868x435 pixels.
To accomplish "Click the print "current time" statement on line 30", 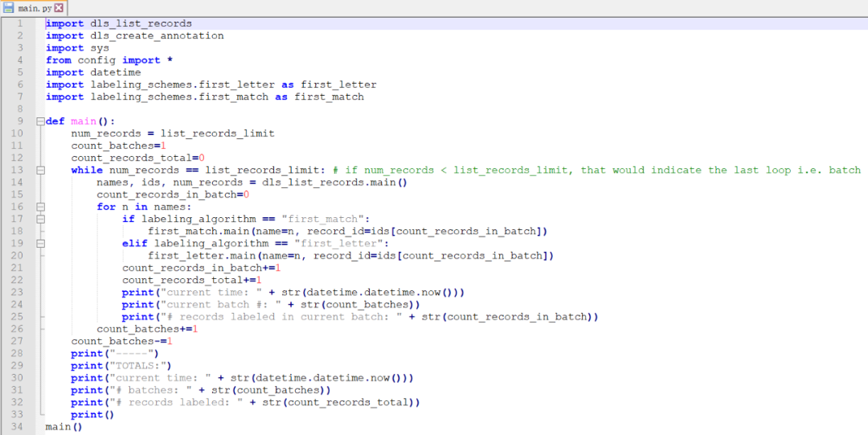I will point(242,378).
